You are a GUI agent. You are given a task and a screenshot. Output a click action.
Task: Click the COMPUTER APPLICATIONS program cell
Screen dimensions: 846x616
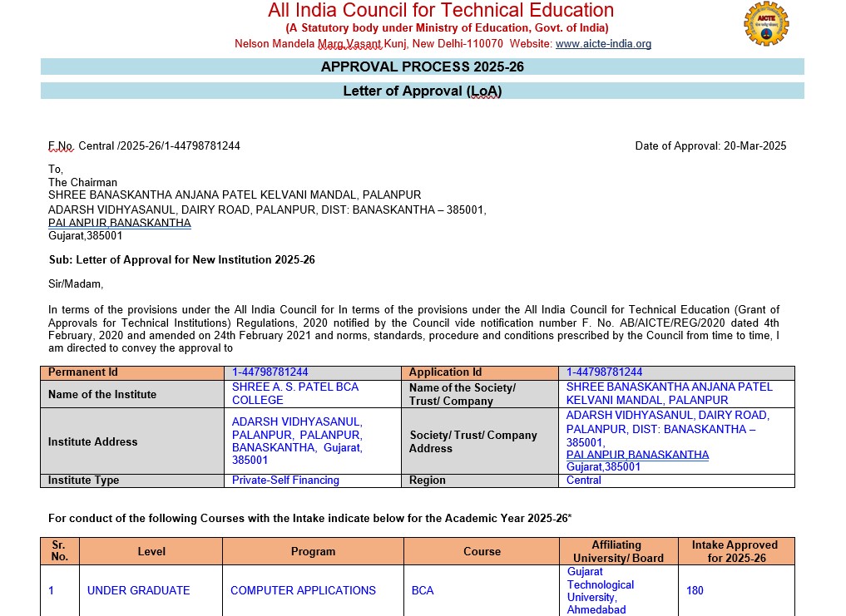[x=303, y=590]
